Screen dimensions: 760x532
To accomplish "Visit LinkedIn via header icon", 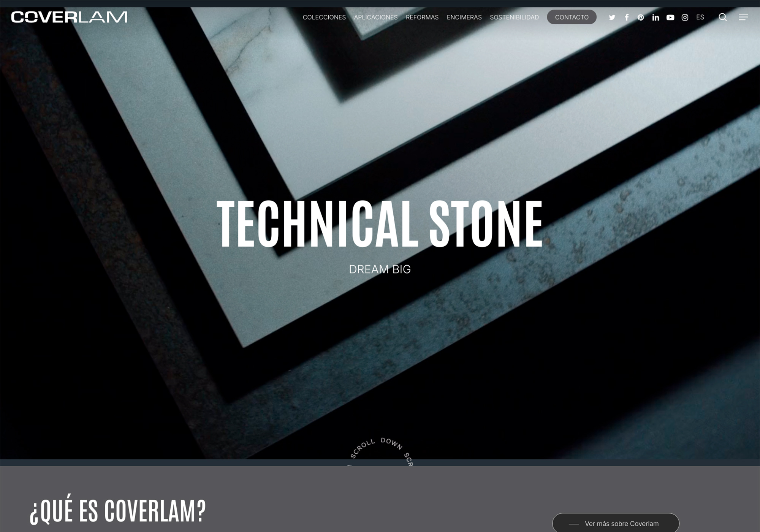I will click(655, 17).
